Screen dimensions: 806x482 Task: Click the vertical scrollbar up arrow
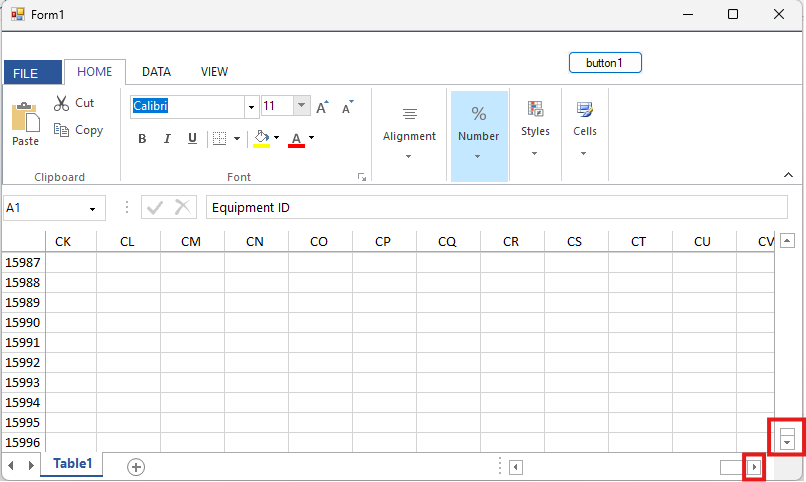[787, 240]
